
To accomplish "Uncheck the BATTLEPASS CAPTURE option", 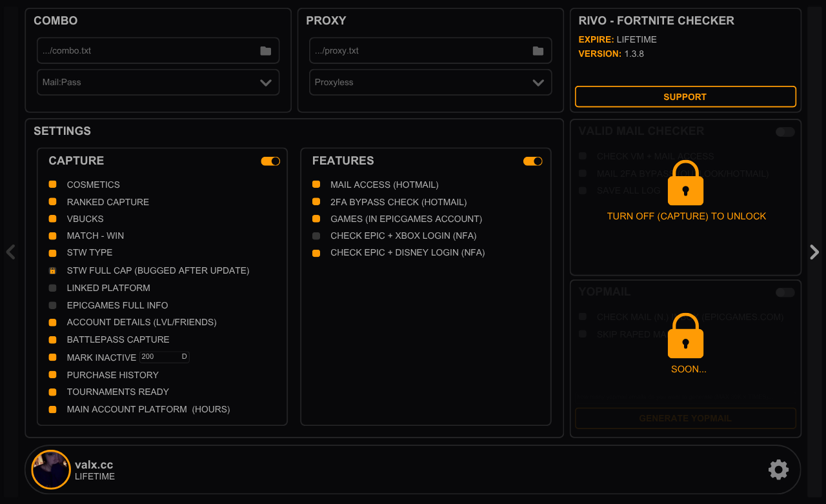I will pyautogui.click(x=53, y=339).
